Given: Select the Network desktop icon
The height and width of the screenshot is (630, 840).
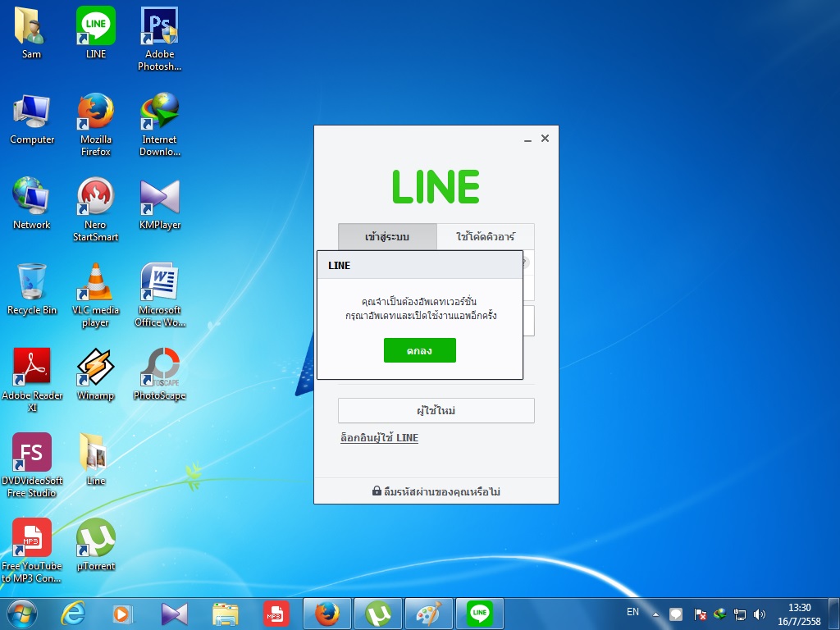Looking at the screenshot, I should 32,203.
